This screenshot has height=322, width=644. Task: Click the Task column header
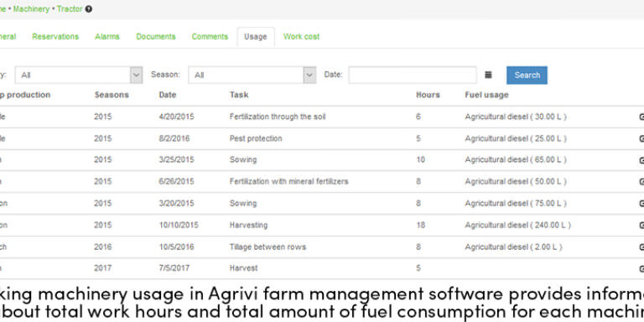[x=239, y=95]
